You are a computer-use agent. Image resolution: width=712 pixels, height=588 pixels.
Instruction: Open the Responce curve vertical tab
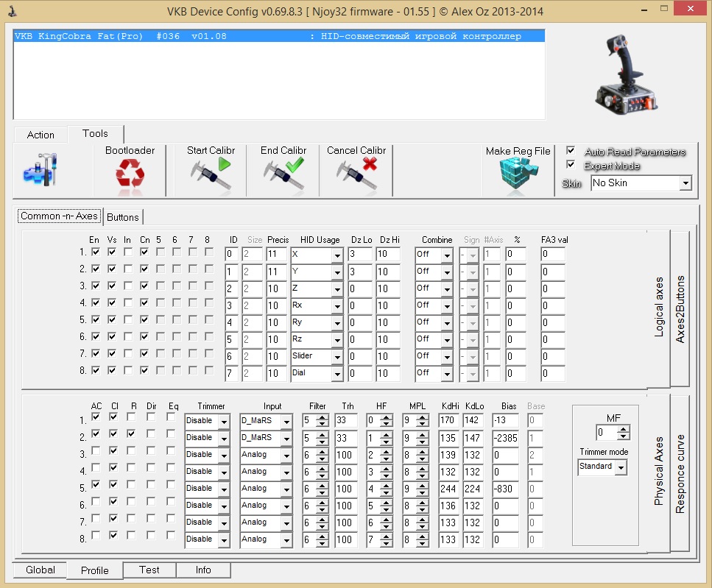coord(680,474)
